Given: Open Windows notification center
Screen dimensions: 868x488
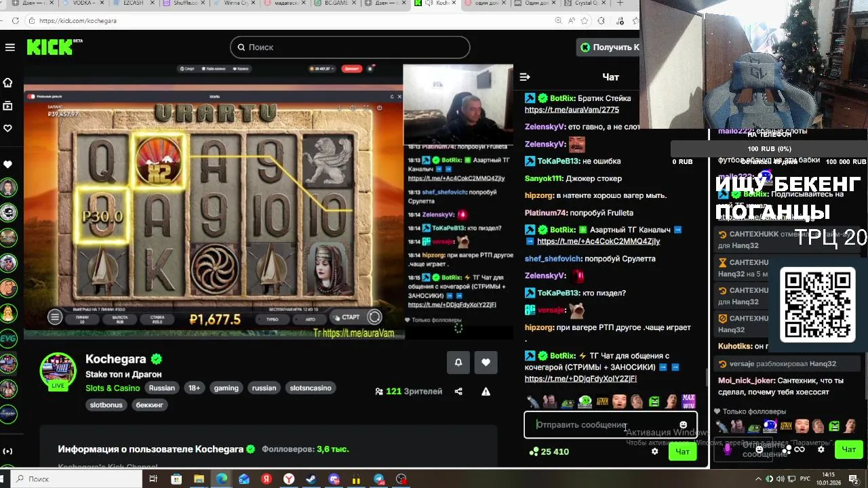Looking at the screenshot, I should [854, 479].
